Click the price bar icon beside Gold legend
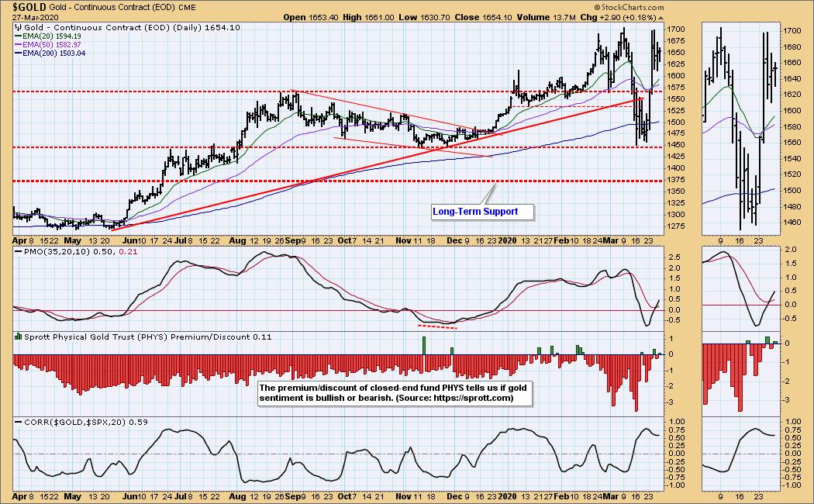This screenshot has width=814, height=504. [19, 27]
